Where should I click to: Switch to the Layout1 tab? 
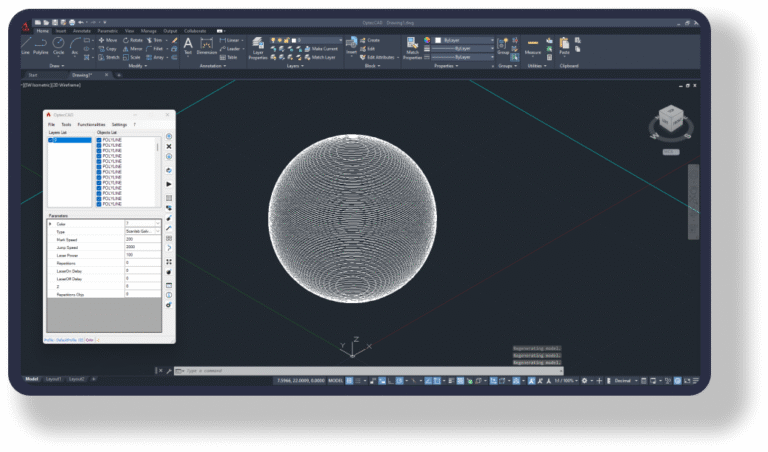[x=53, y=379]
